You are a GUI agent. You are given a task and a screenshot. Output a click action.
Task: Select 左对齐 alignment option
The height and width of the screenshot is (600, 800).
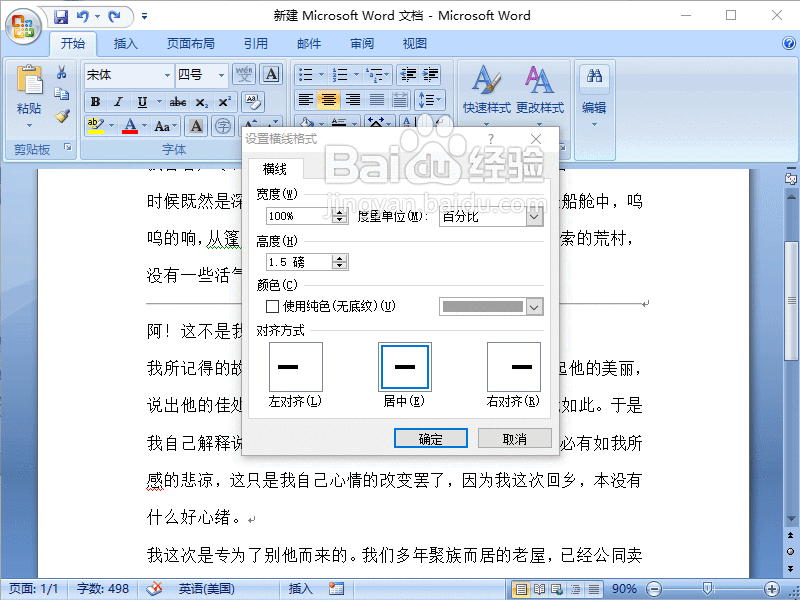click(295, 367)
